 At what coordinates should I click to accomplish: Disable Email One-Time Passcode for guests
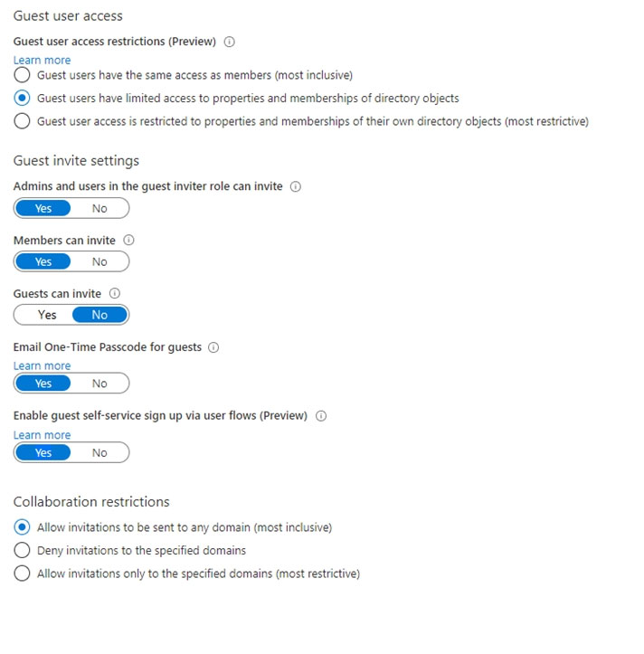pyautogui.click(x=99, y=384)
